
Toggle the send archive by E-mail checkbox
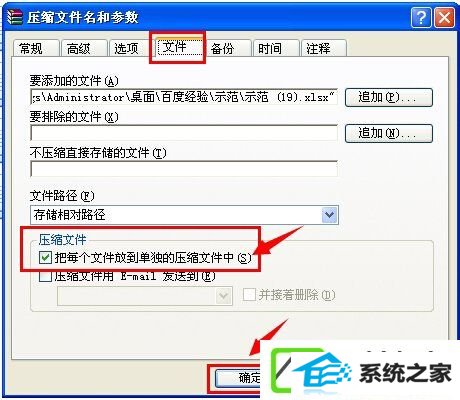45,276
